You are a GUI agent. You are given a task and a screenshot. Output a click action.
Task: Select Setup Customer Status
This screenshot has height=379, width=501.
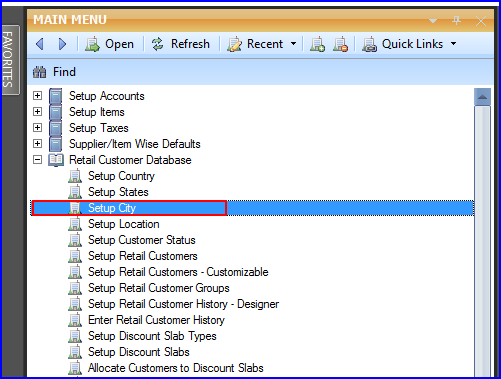[142, 240]
